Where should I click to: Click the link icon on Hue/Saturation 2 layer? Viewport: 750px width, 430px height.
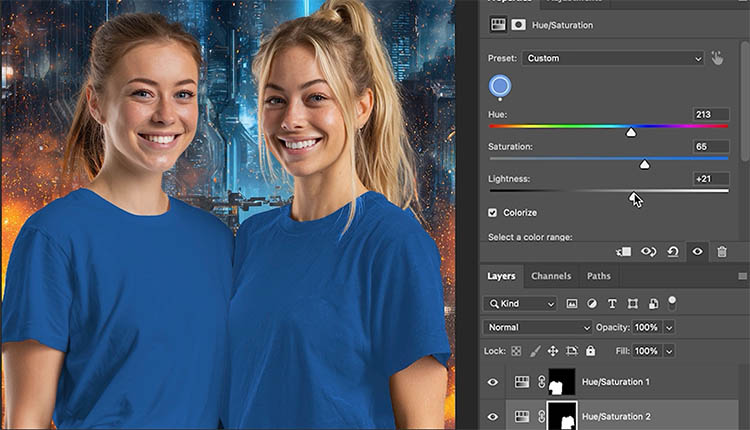coord(541,417)
